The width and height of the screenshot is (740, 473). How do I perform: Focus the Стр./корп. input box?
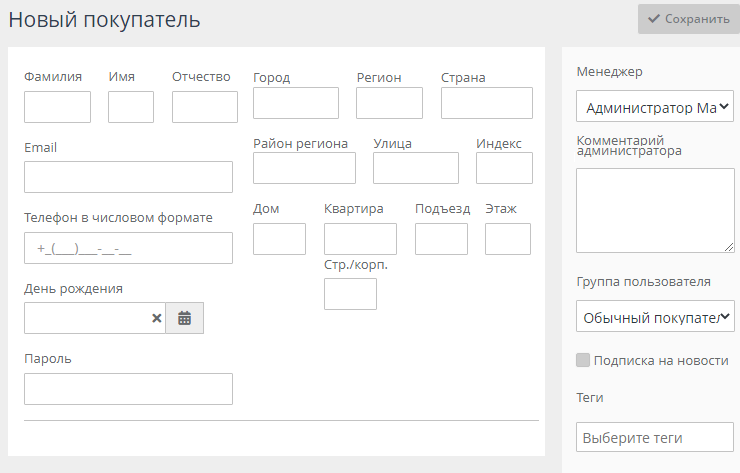[350, 294]
